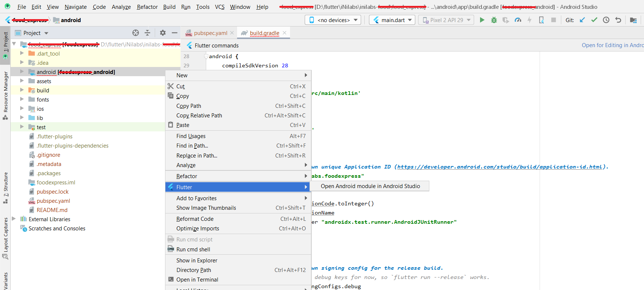Commit changes with Git green checkmark
This screenshot has height=290, width=644.
click(x=594, y=20)
